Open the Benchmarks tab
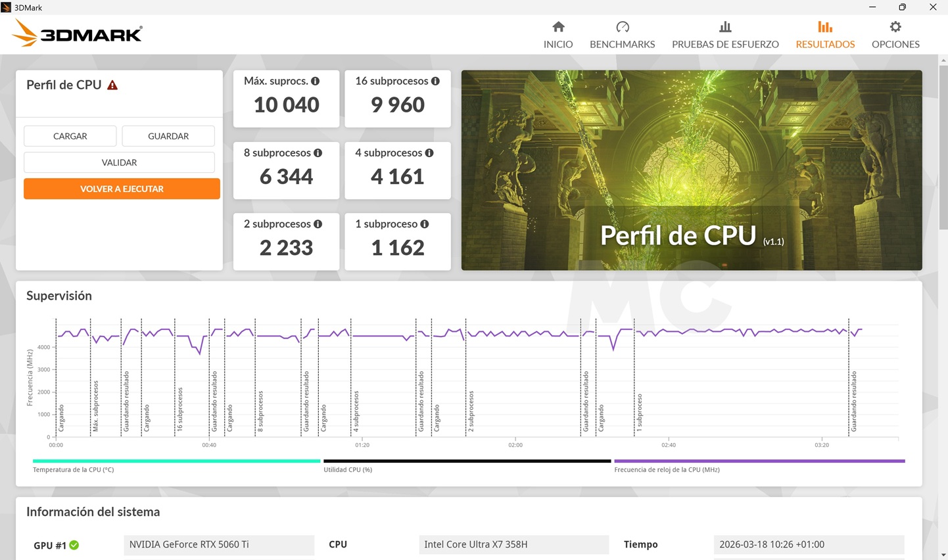 [x=621, y=34]
